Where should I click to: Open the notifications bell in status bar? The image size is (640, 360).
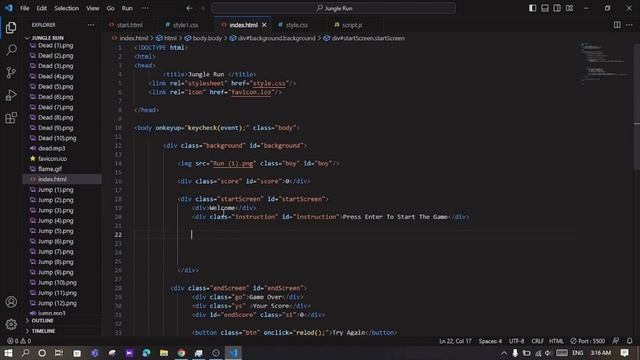[629, 341]
